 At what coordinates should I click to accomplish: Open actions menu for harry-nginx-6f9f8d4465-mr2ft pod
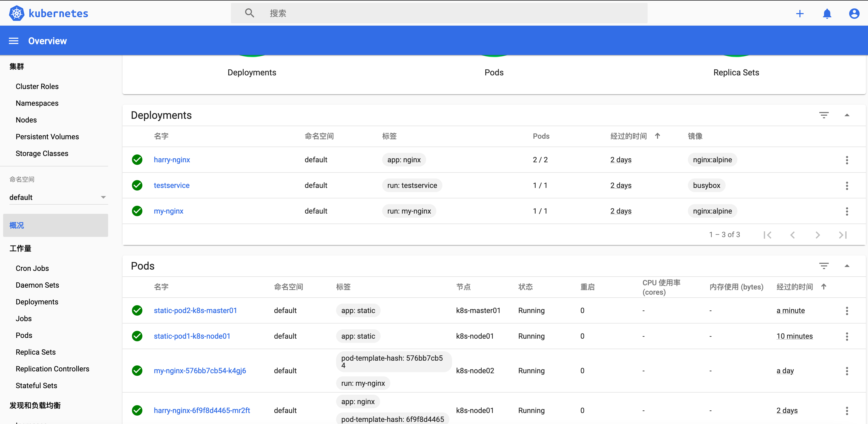tap(847, 410)
